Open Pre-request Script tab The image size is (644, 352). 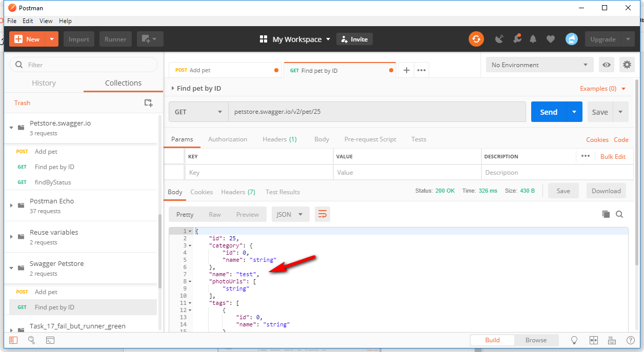coord(370,139)
